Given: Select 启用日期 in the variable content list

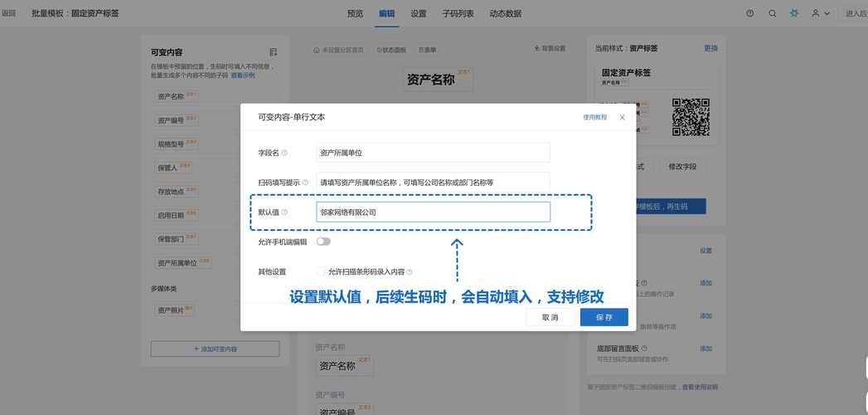Looking at the screenshot, I should click(x=177, y=215).
